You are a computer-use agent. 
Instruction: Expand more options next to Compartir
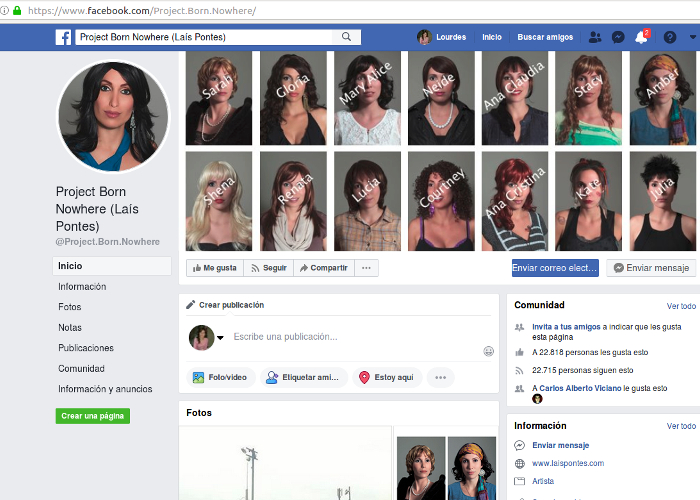[367, 268]
